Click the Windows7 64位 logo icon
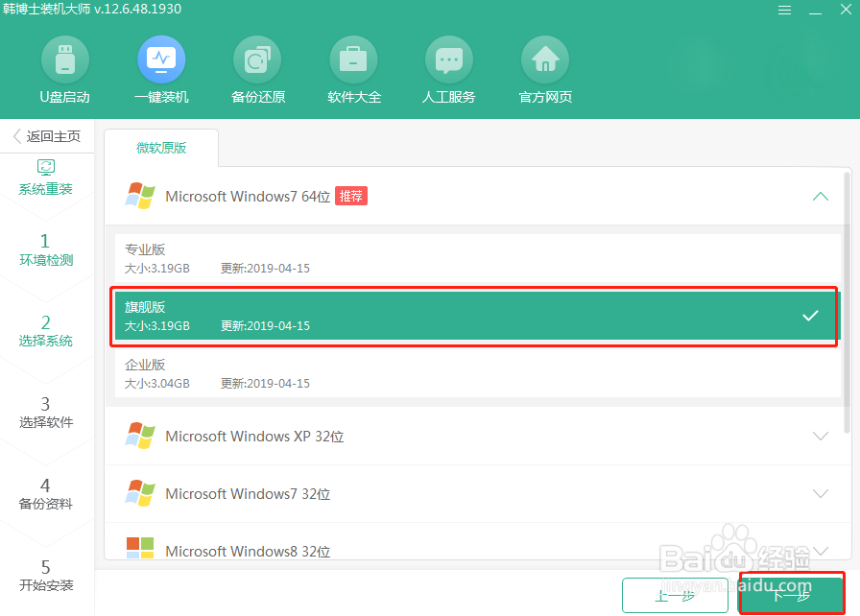 coord(140,196)
